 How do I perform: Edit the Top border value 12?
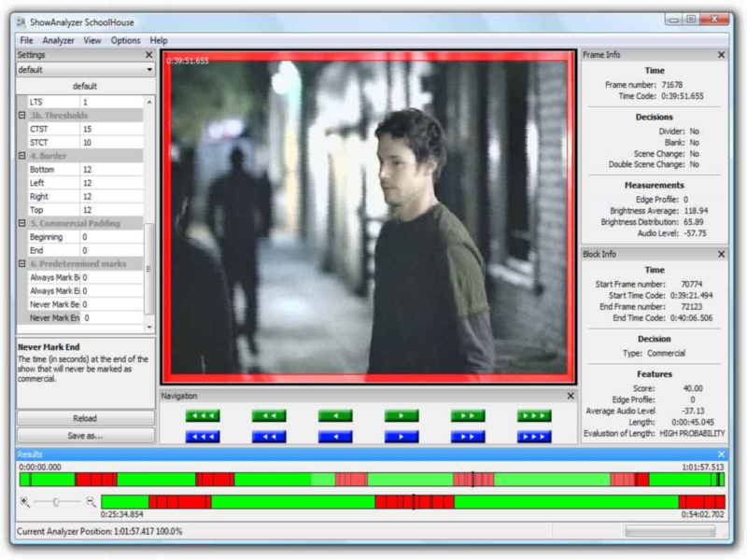(x=111, y=210)
